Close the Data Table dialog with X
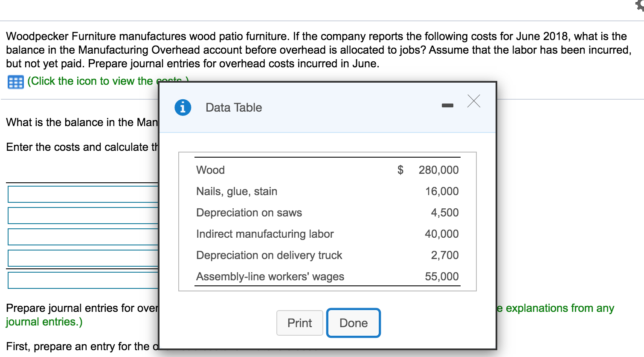 473,101
